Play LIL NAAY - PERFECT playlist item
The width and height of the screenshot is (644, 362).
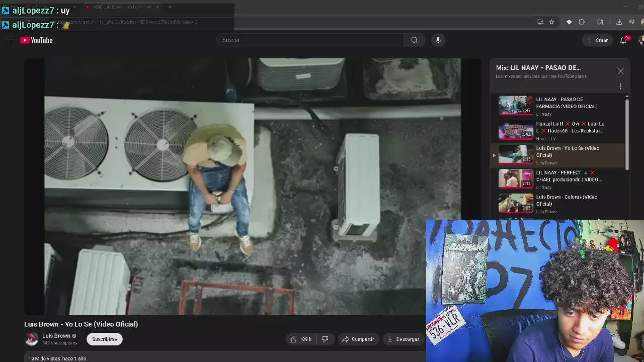click(558, 179)
